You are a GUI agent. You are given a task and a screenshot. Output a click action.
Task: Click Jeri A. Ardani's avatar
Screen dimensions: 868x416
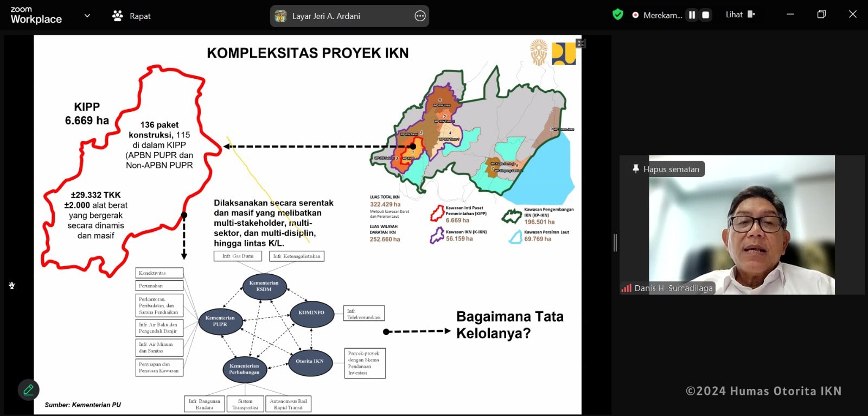pyautogui.click(x=280, y=16)
